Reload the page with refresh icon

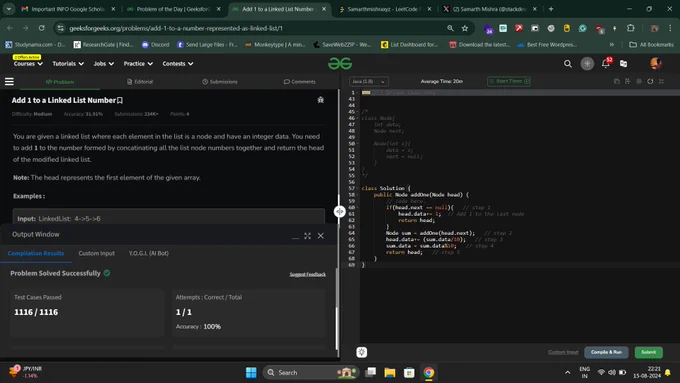[x=41, y=28]
